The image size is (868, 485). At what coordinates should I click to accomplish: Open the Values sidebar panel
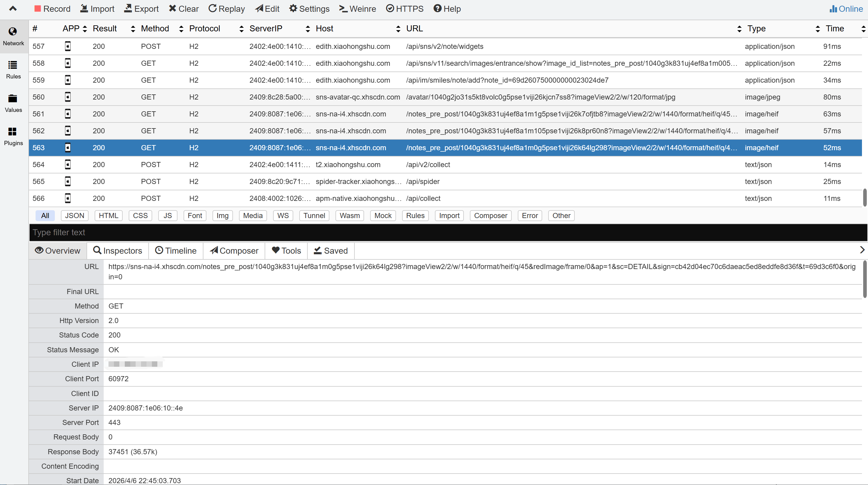tap(13, 103)
